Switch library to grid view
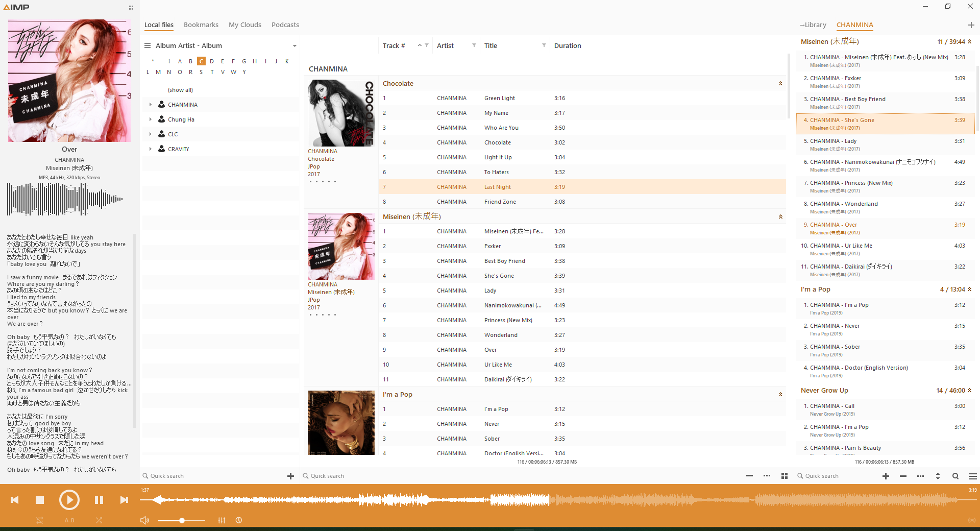 tap(785, 476)
